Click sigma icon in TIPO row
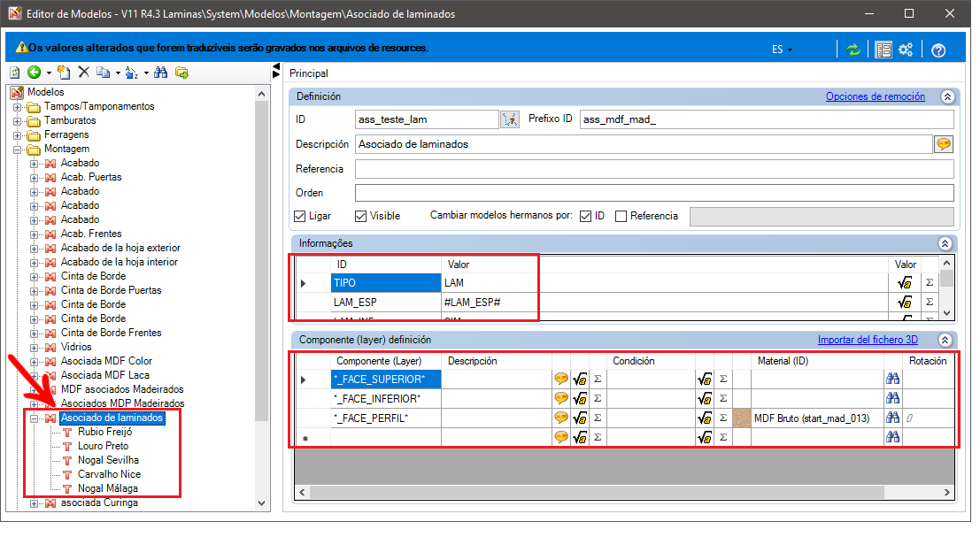 [x=930, y=283]
